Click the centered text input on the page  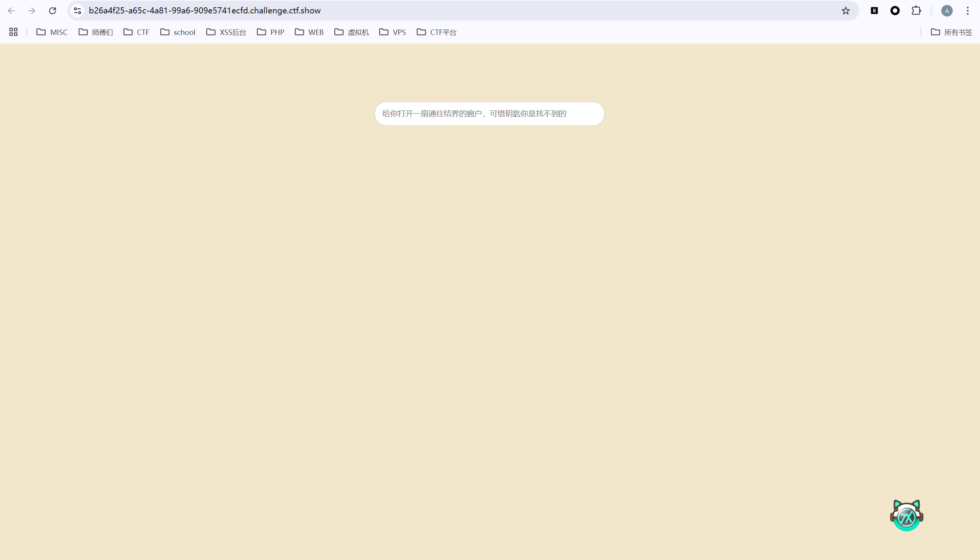[x=489, y=114]
